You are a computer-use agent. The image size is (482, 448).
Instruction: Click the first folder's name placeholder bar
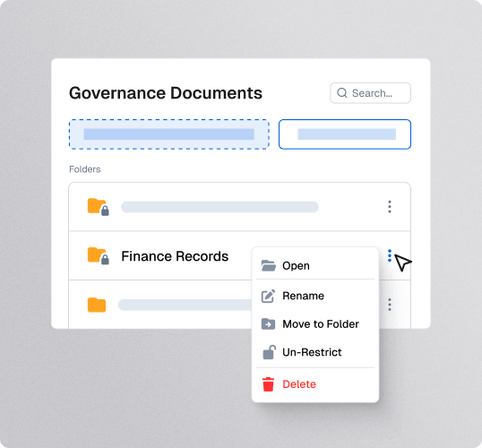(219, 207)
